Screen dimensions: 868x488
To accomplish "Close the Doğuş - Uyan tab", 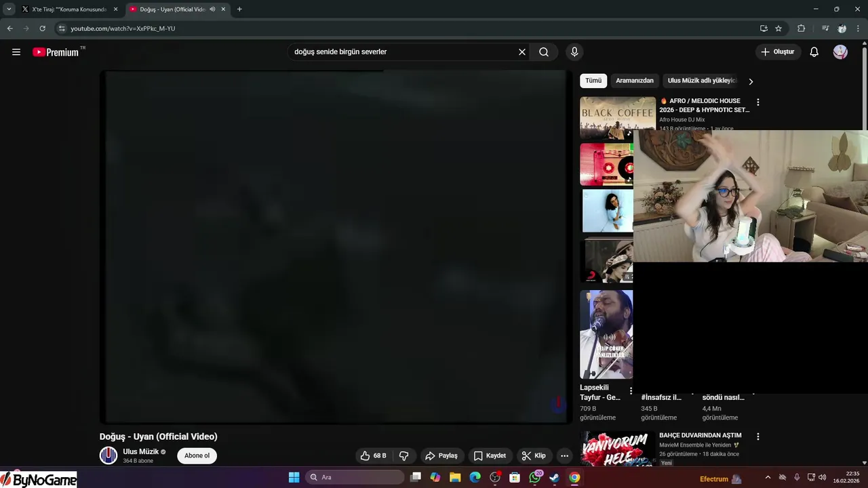I will click(x=223, y=9).
